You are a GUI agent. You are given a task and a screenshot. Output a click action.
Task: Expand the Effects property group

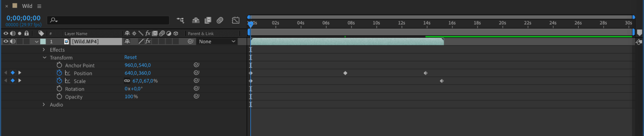pos(44,50)
